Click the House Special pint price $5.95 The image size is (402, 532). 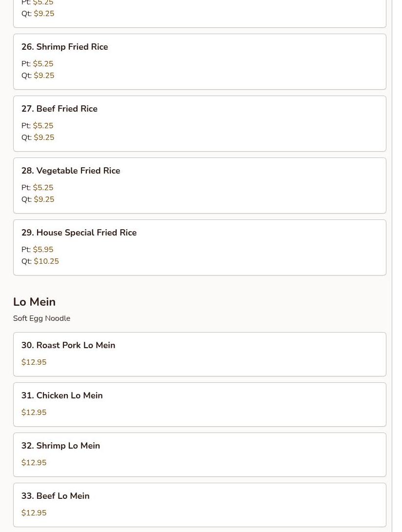pos(43,250)
